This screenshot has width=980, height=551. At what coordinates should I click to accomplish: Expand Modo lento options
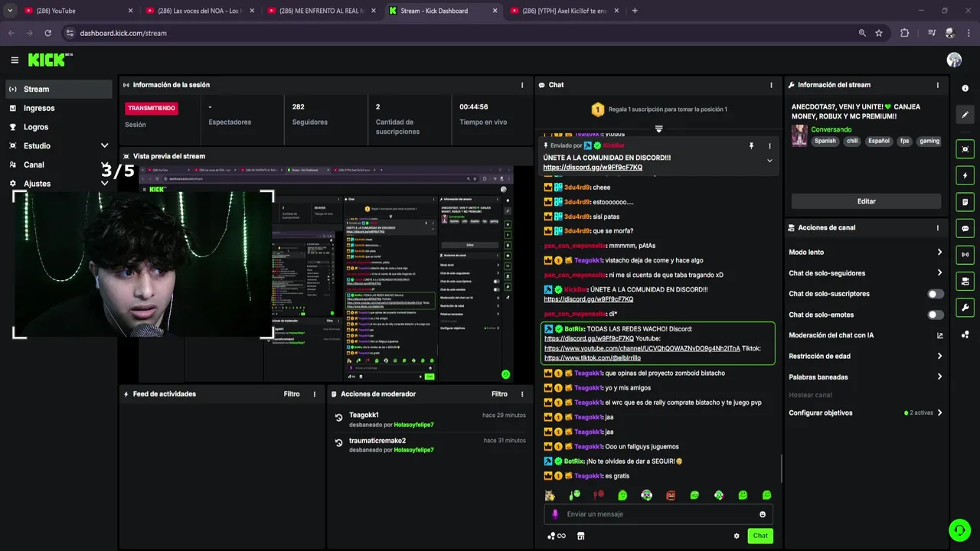point(939,253)
